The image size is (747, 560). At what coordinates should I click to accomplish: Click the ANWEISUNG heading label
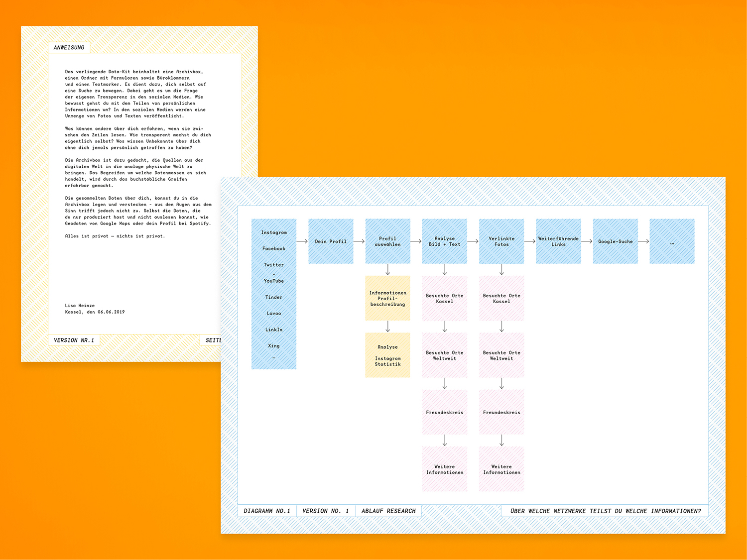pos(69,48)
